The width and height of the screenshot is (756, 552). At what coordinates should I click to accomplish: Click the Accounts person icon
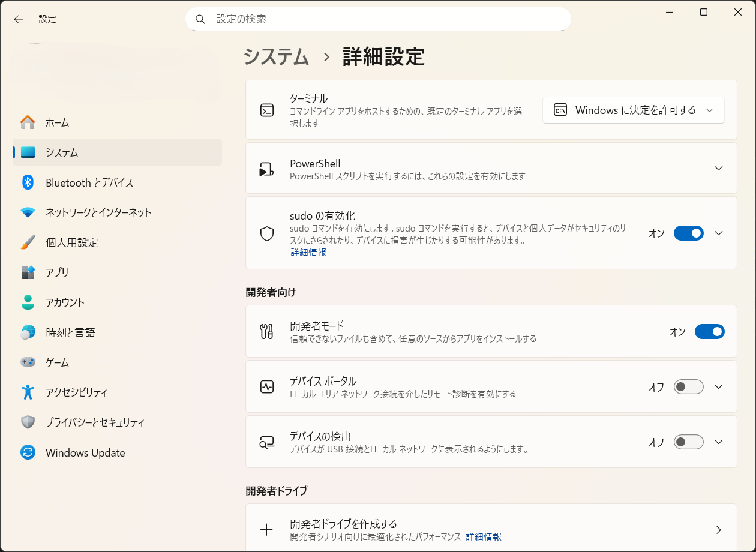pos(28,302)
